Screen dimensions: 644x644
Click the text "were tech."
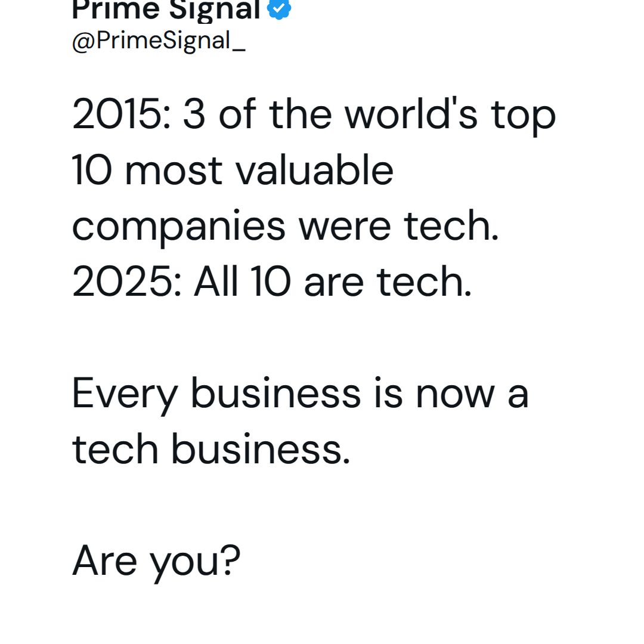398,227
